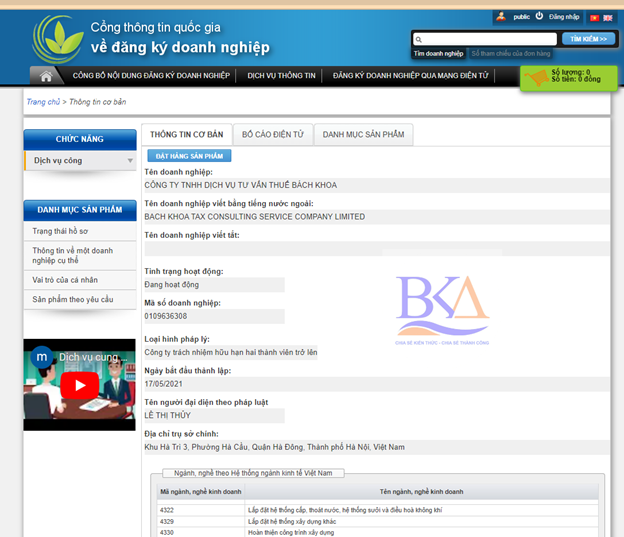Go to Trang chủ breadcrumb link

click(x=43, y=102)
